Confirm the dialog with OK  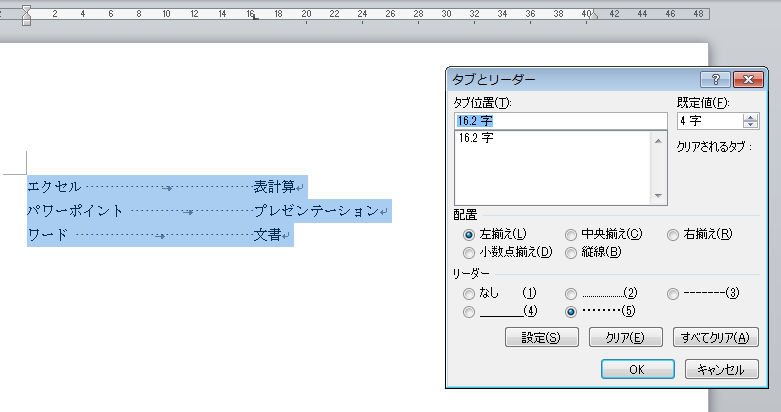click(x=638, y=369)
